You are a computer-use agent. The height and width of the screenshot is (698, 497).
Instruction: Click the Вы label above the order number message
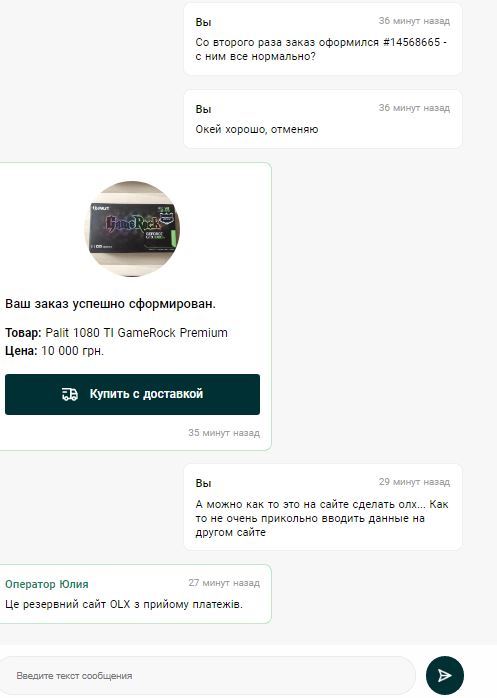[x=203, y=22]
